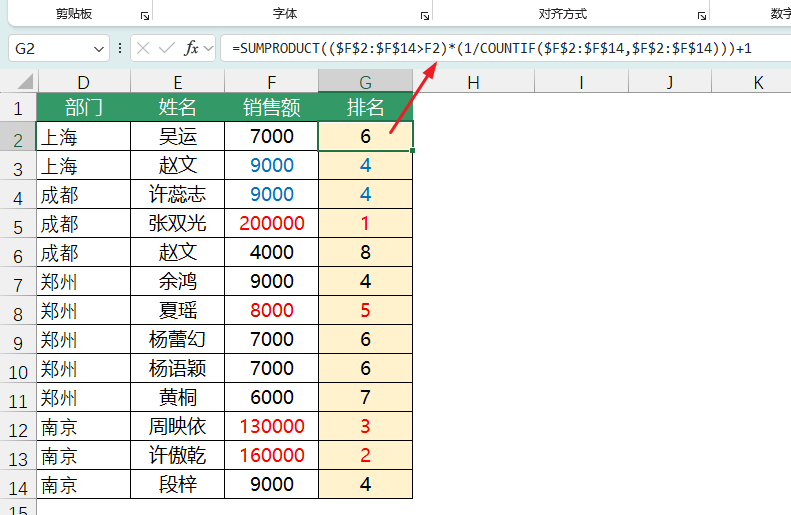This screenshot has width=791, height=515.
Task: Open the Alignment group dialog launcher
Action: coord(702,16)
